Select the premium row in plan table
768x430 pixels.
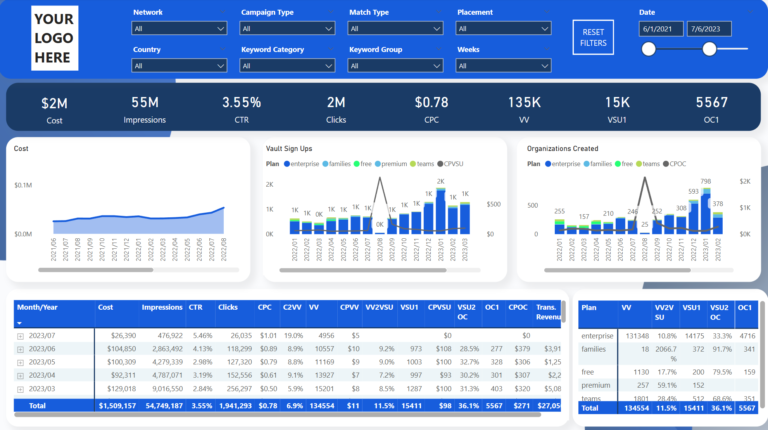(x=668, y=385)
